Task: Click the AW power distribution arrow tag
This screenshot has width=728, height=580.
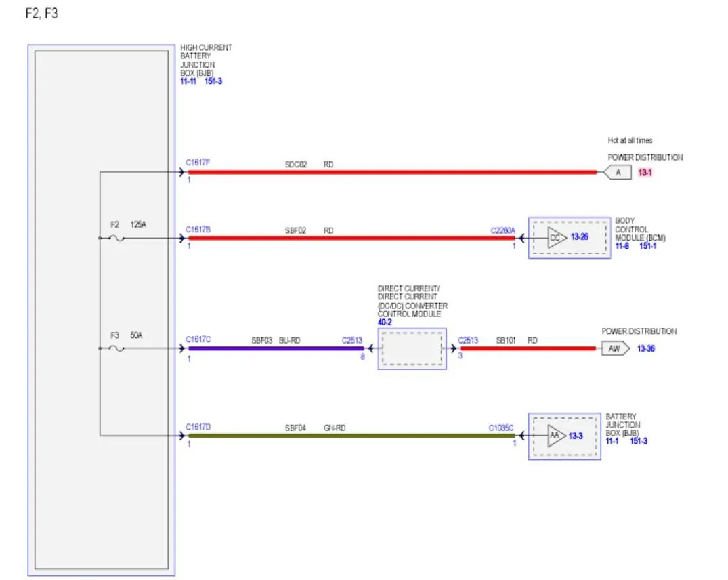Action: point(616,348)
